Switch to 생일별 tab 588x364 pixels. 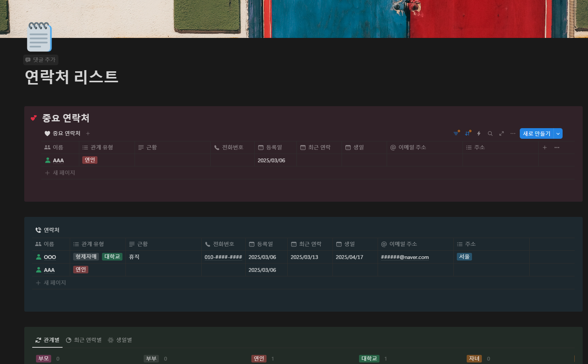(120, 340)
